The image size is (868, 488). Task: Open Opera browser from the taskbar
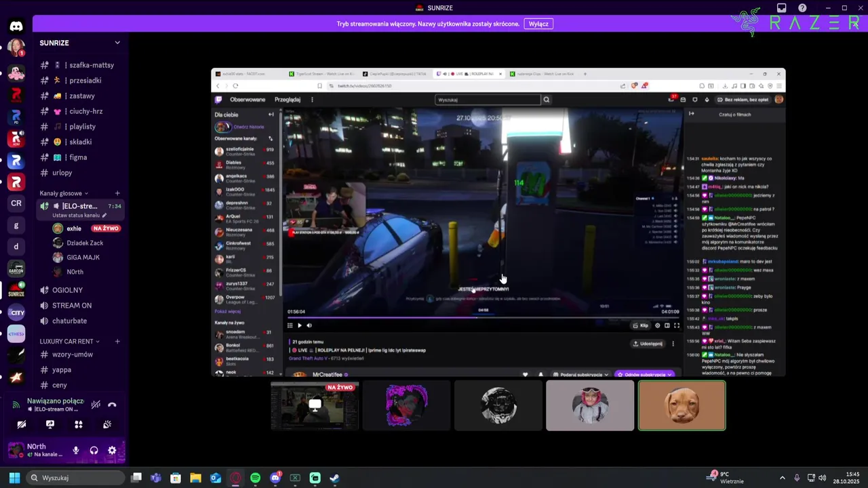(235, 478)
